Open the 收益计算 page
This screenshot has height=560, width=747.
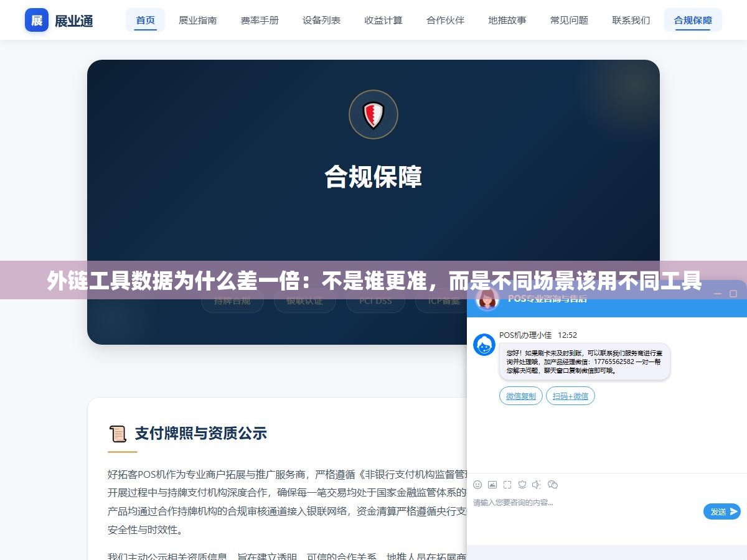(x=383, y=20)
